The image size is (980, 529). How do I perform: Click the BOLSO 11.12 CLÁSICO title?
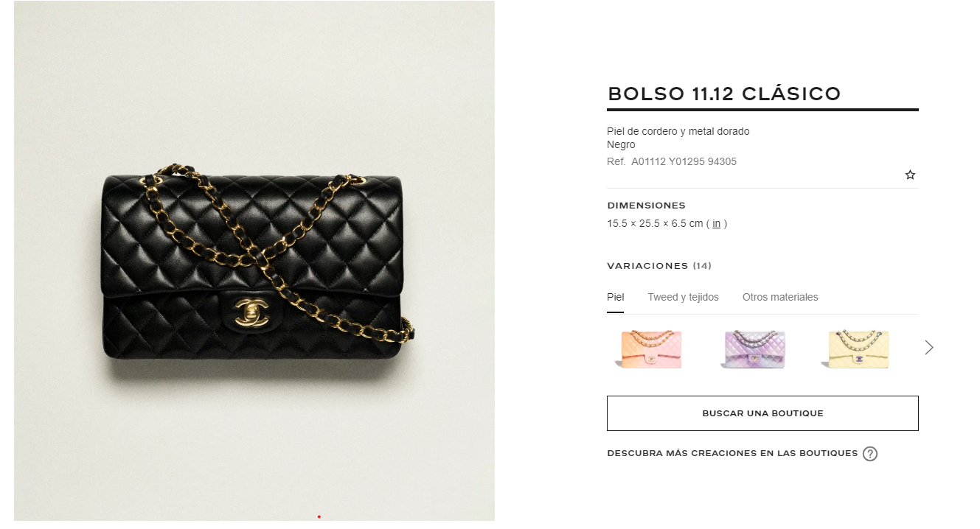click(x=724, y=94)
